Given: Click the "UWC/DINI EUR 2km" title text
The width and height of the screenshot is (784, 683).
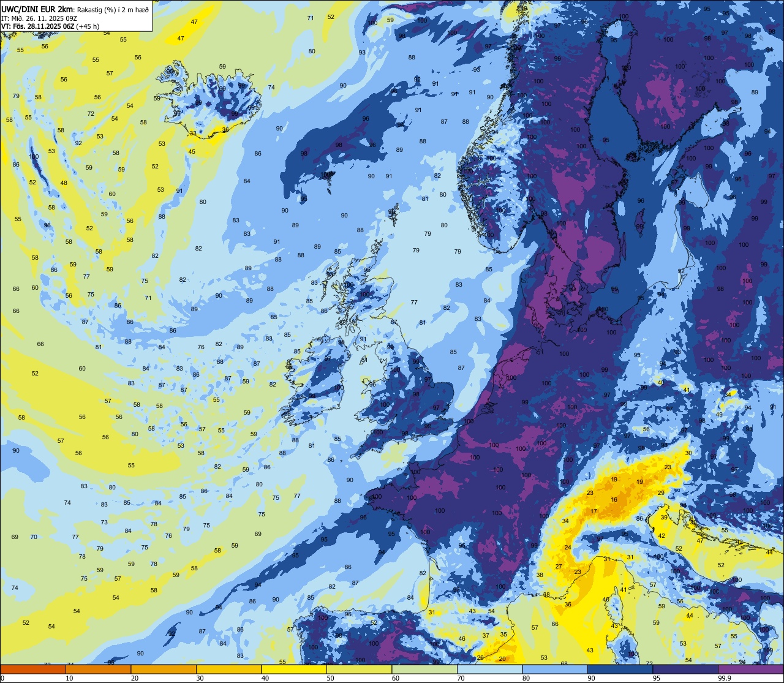Looking at the screenshot, I should click(x=38, y=10).
